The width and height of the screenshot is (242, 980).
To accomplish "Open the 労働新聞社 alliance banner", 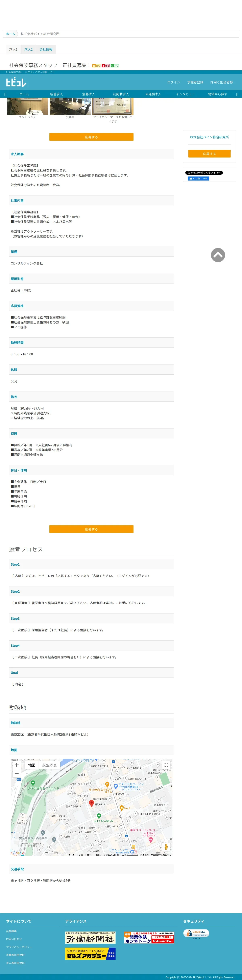I will click(x=90, y=937).
